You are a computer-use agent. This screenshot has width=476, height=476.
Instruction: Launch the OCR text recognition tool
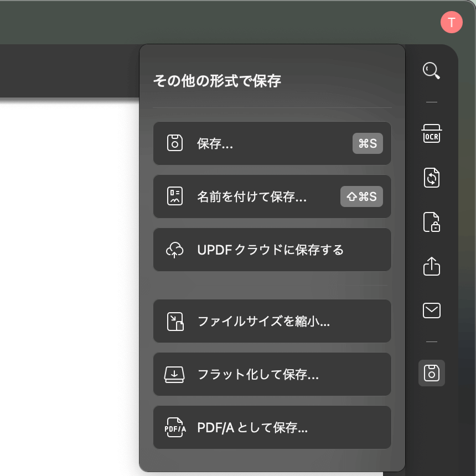[431, 133]
